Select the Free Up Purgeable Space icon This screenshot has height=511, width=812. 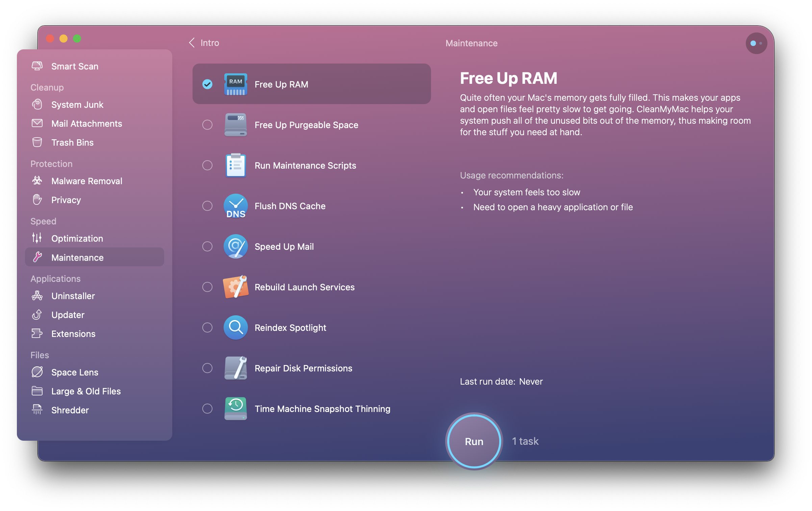pyautogui.click(x=234, y=124)
